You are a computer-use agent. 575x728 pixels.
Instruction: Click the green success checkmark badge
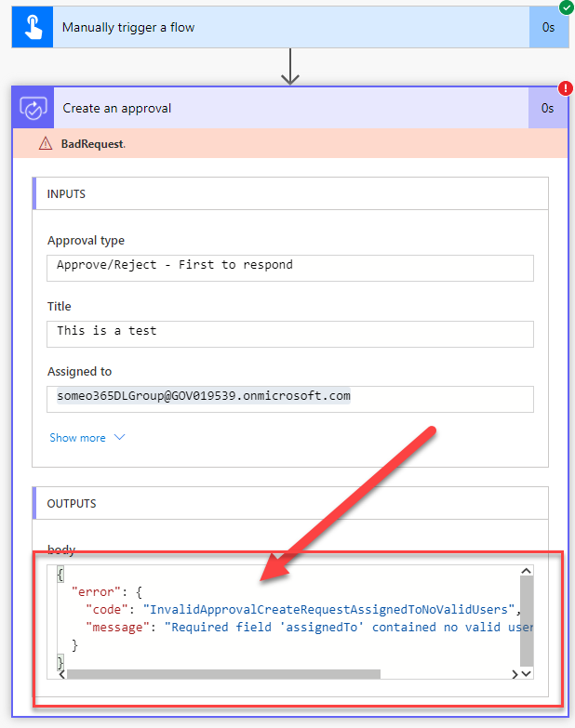point(566,7)
